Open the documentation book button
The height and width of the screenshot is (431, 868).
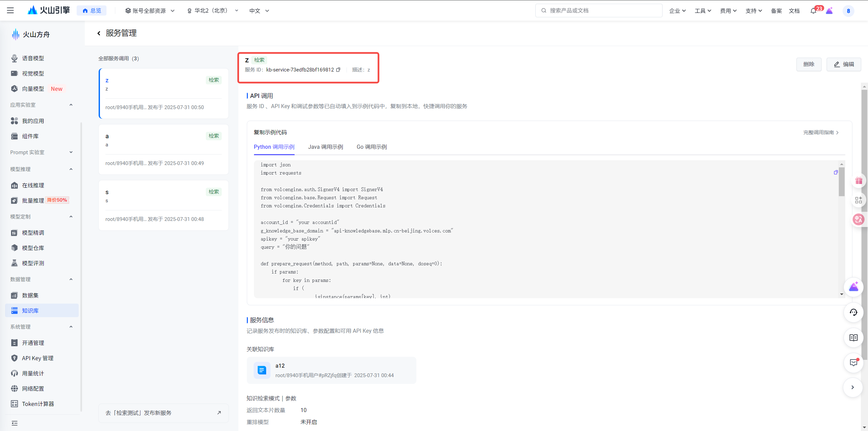pyautogui.click(x=853, y=338)
